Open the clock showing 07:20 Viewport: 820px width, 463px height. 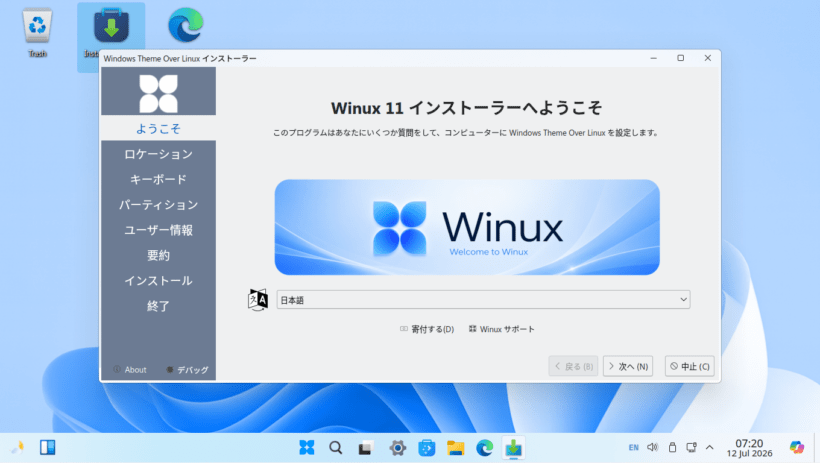749,448
